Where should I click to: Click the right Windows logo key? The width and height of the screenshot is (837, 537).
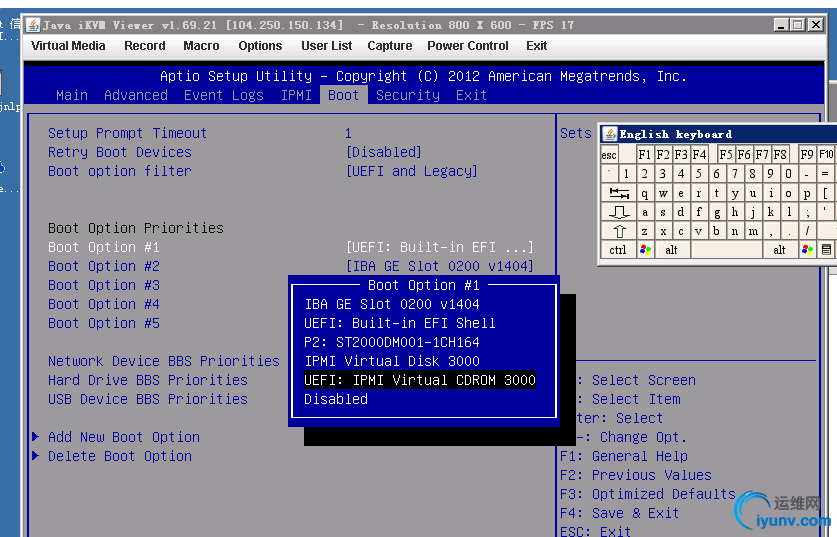[x=807, y=250]
